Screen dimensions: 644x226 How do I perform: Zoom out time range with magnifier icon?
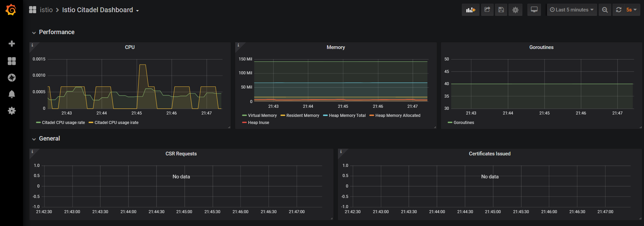605,10
